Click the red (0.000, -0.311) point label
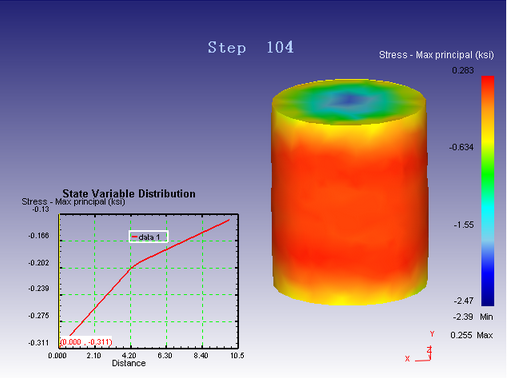 86,342
